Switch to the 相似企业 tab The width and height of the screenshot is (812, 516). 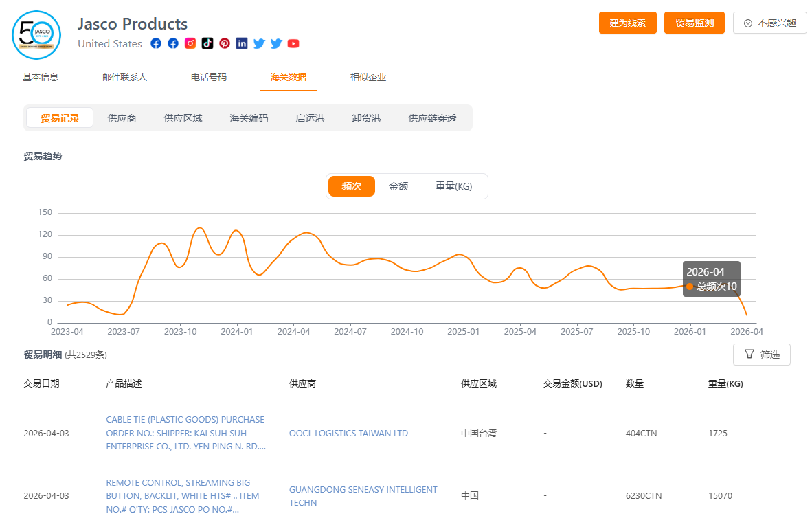pos(368,77)
